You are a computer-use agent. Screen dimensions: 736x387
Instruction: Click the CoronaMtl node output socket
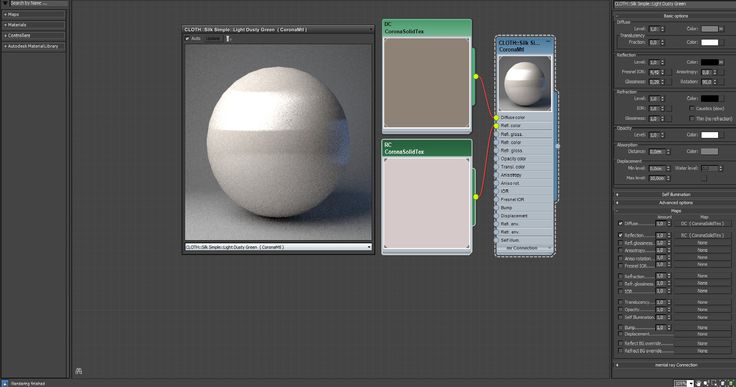pos(558,146)
